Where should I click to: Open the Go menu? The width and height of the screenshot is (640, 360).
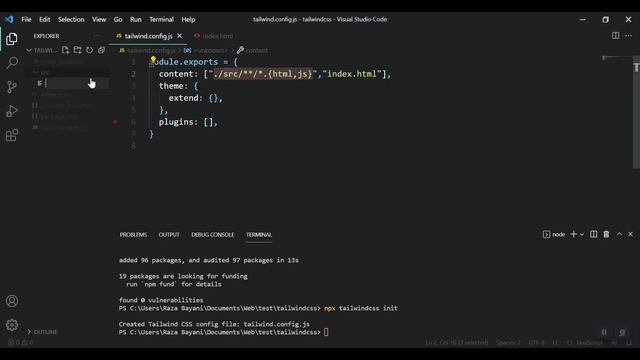tap(118, 19)
